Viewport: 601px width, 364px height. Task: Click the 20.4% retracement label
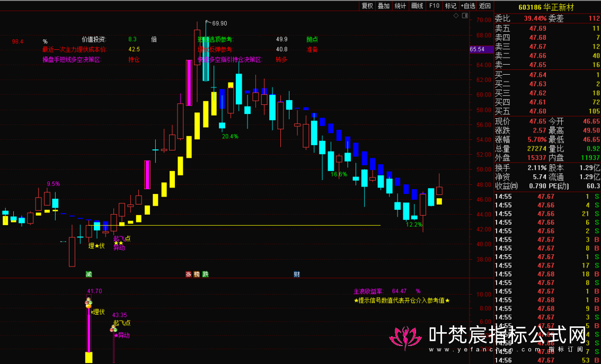tap(230, 136)
